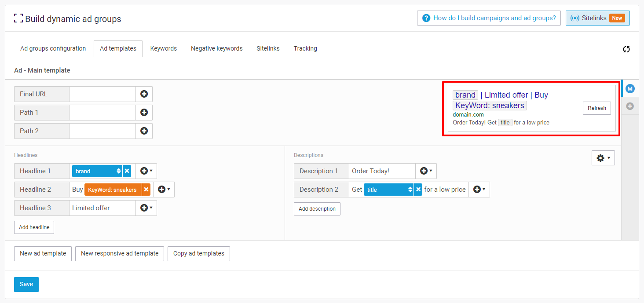The width and height of the screenshot is (644, 303).
Task: Remove the brand tag from Headline 1
Action: (127, 171)
